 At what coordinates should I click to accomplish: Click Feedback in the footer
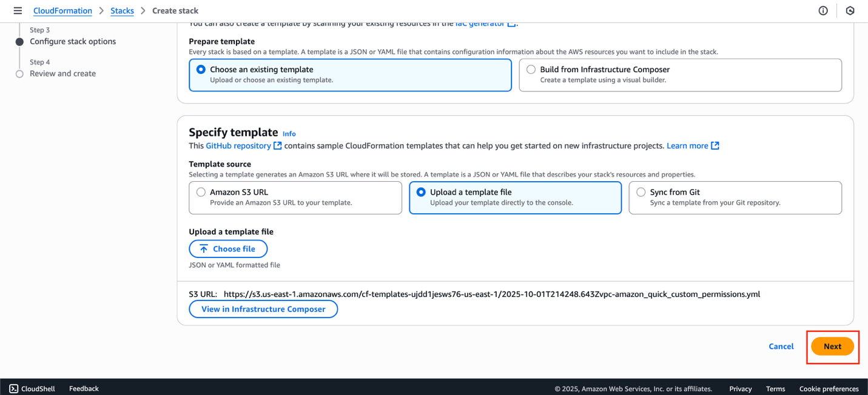click(84, 388)
